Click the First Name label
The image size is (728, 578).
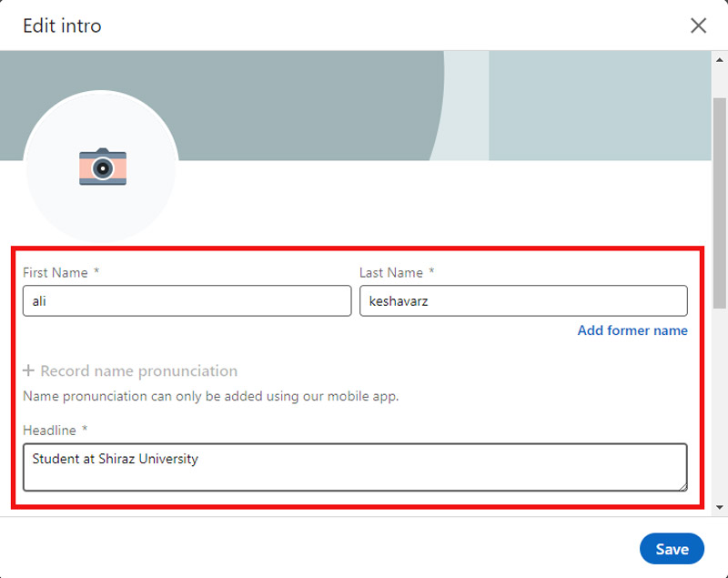(x=56, y=273)
